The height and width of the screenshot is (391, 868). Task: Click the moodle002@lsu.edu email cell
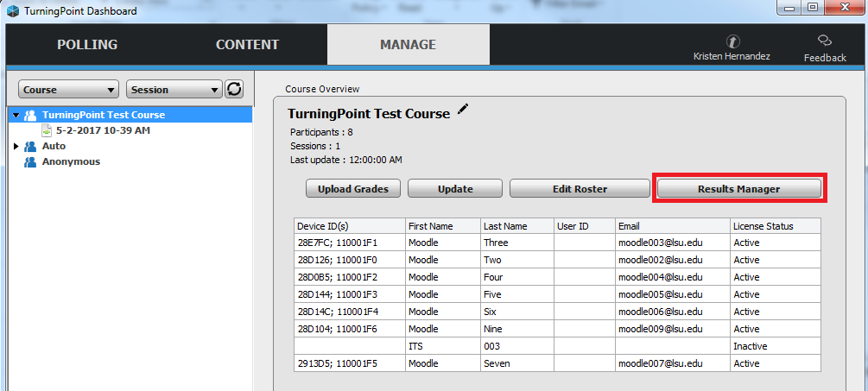click(x=673, y=260)
